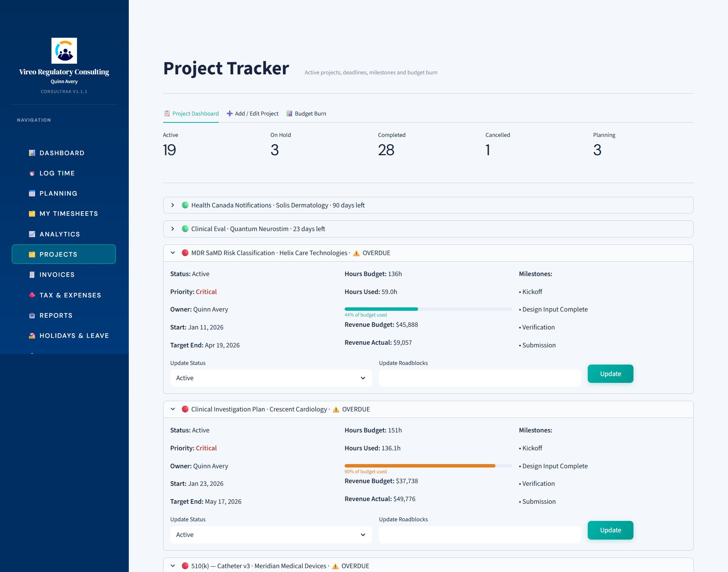The width and height of the screenshot is (728, 572).
Task: Expand the Clinical Eval Quantum Neurostim project
Action: pyautogui.click(x=428, y=229)
